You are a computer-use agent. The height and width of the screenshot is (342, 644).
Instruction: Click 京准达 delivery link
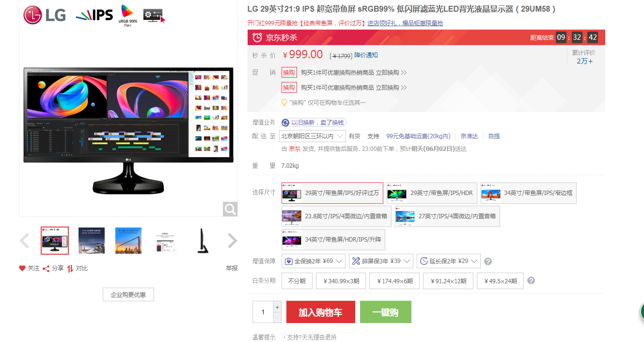pos(469,136)
